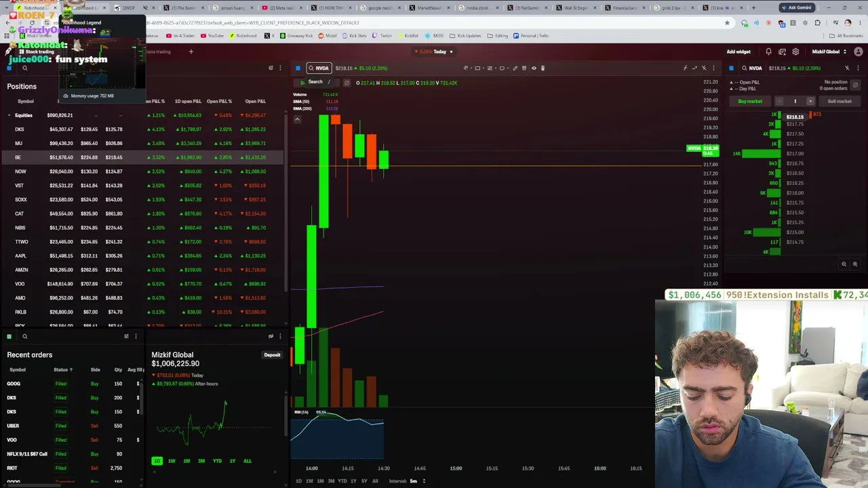Toggle drawings visibility eye in chart toolbar
This screenshot has width=868, height=488.
click(534, 68)
